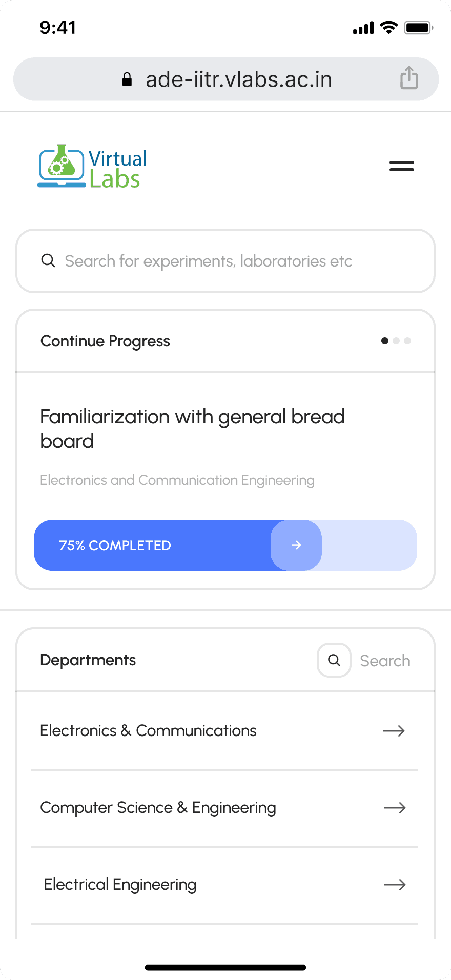Click Electronics and Communication Engineering subtitle

[x=177, y=480]
